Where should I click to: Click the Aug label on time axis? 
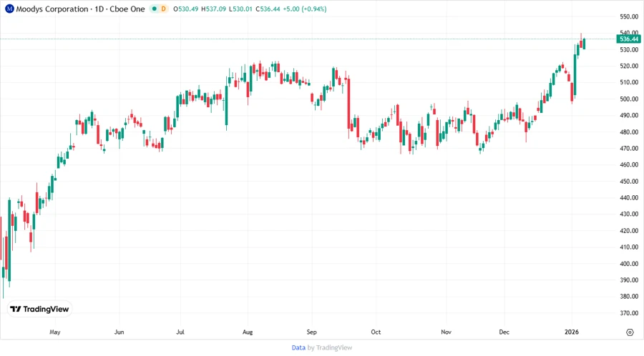coord(248,332)
